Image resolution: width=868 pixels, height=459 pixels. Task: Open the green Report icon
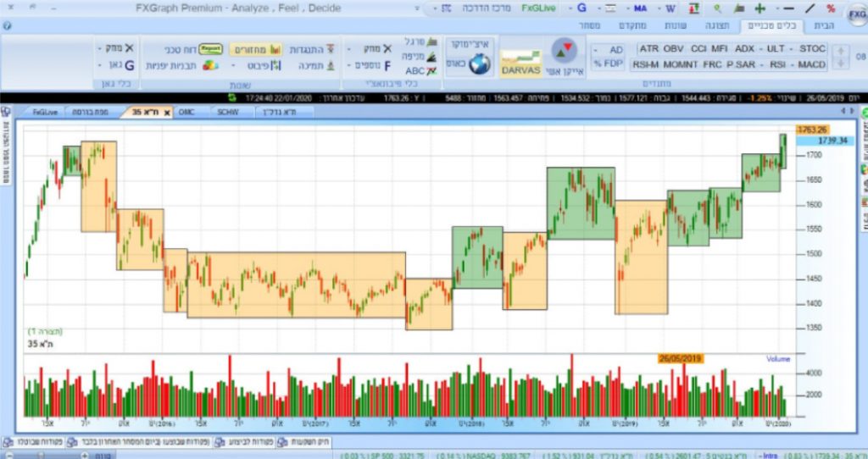coord(212,49)
